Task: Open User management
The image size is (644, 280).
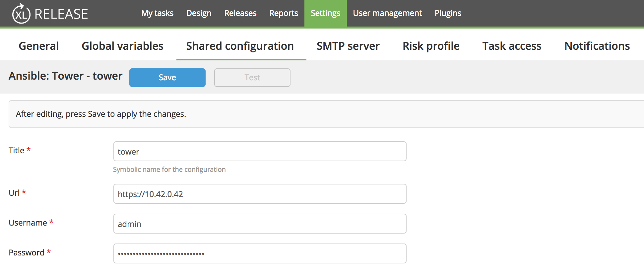Action: point(387,13)
